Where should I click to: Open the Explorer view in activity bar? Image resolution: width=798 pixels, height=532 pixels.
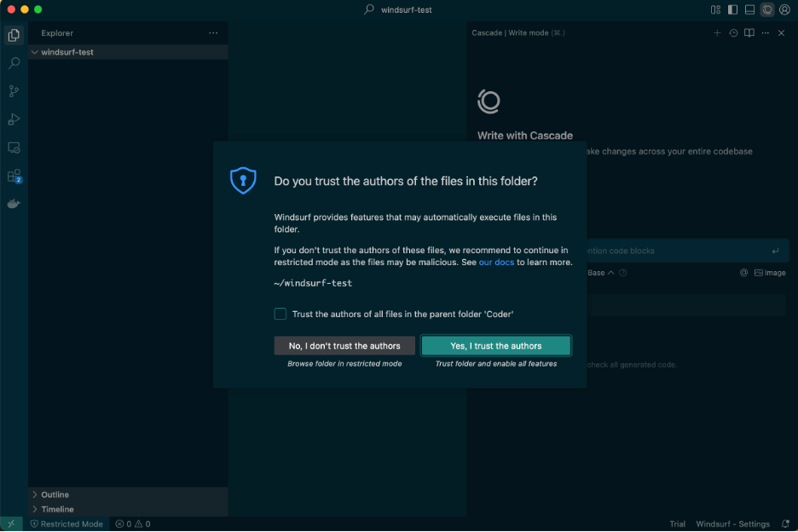click(14, 35)
